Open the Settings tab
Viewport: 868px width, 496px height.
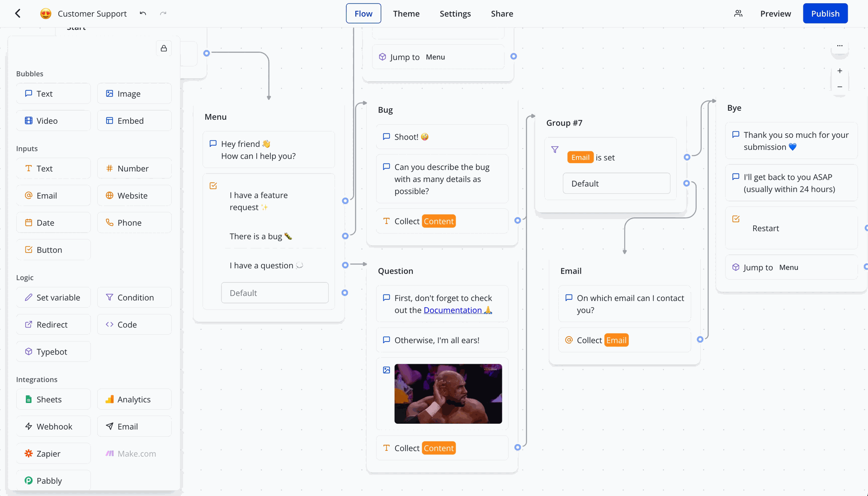tap(455, 14)
